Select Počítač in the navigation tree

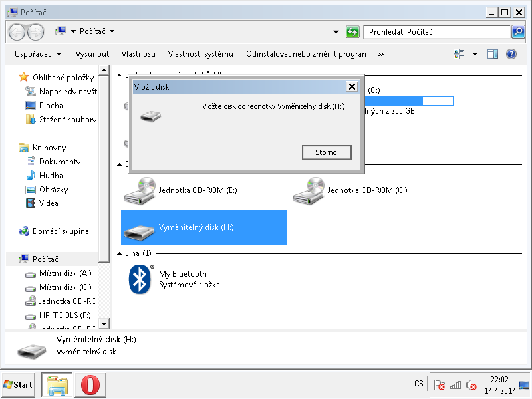pyautogui.click(x=39, y=259)
